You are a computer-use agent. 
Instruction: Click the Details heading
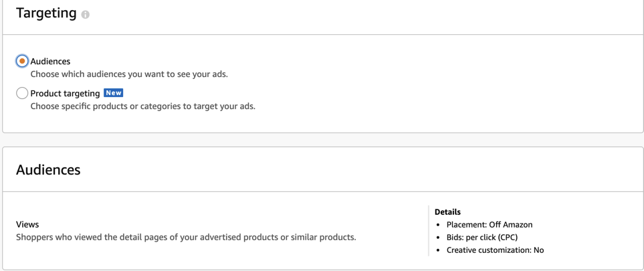click(x=447, y=212)
